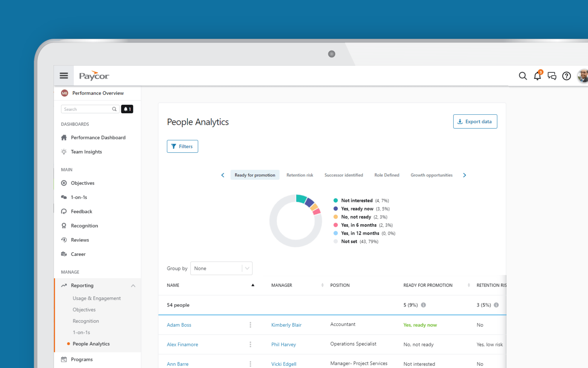The width and height of the screenshot is (588, 368).
Task: Click the sidebar alert badge showing 1
Action: [127, 109]
